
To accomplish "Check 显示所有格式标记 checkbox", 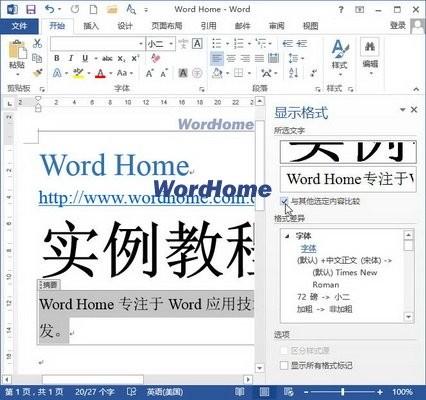I will (284, 365).
